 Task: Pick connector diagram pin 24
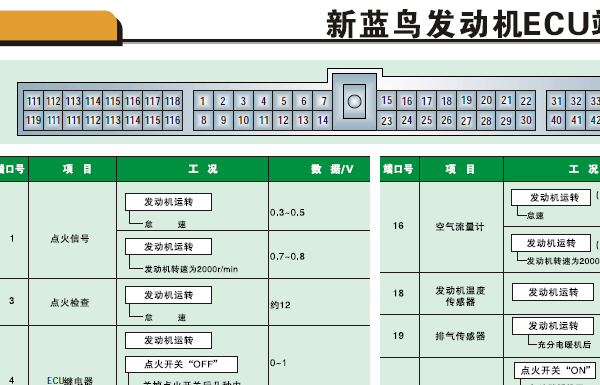[x=406, y=121]
